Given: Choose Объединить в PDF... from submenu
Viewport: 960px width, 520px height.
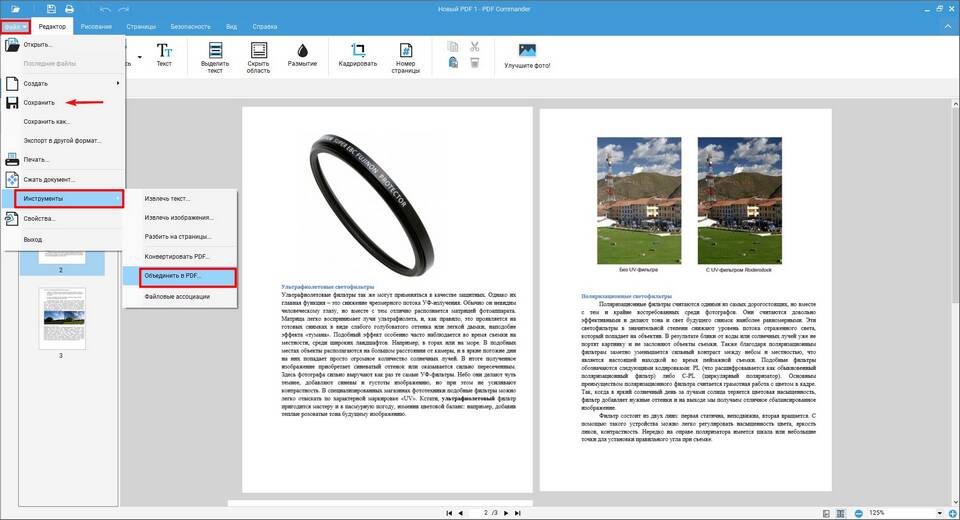Looking at the screenshot, I should pos(180,276).
